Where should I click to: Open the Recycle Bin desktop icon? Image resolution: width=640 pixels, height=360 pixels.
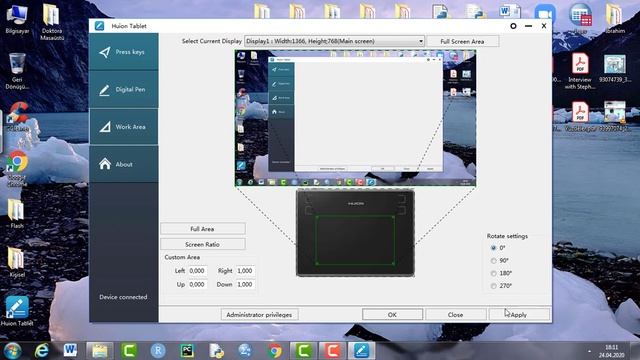[x=17, y=71]
